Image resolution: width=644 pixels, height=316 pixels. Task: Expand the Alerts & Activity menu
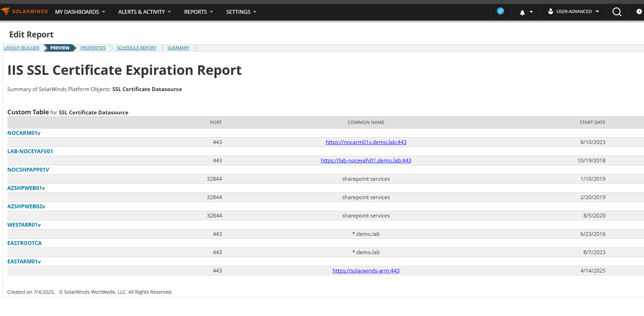pos(145,12)
